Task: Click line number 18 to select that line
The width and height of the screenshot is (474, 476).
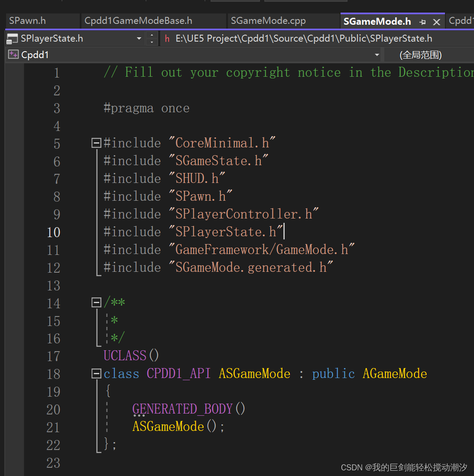Action: 53,374
